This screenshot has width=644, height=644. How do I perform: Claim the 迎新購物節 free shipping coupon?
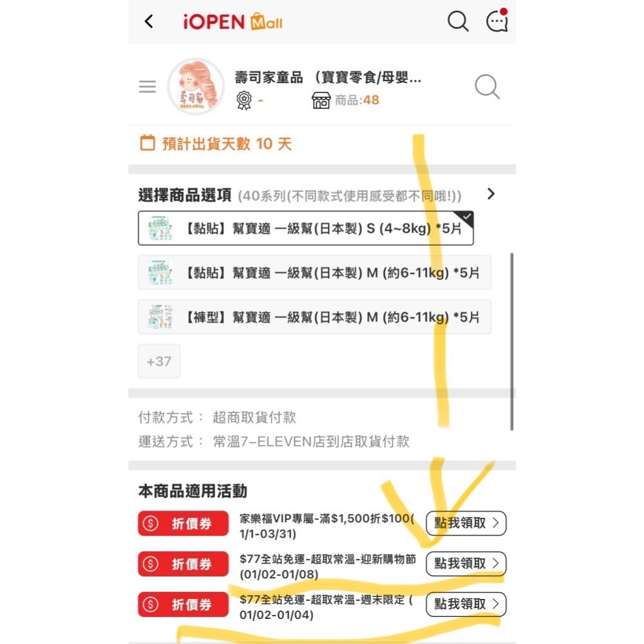click(466, 563)
